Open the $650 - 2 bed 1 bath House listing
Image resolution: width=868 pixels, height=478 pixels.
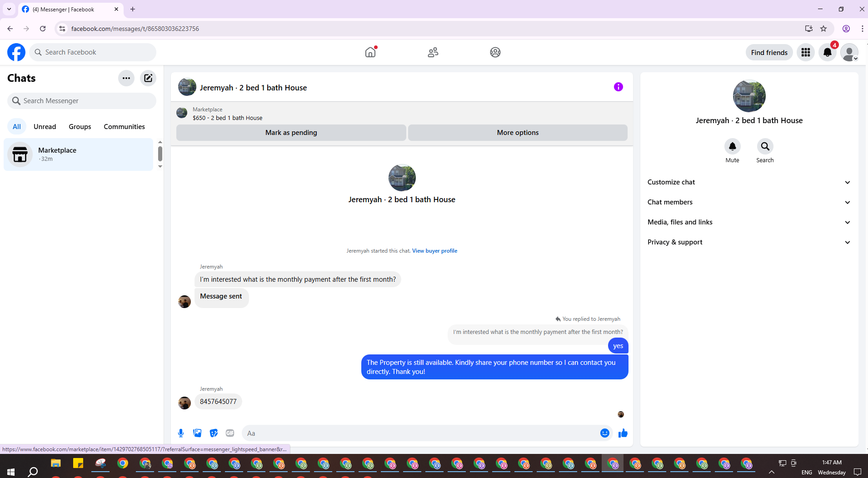(x=227, y=118)
